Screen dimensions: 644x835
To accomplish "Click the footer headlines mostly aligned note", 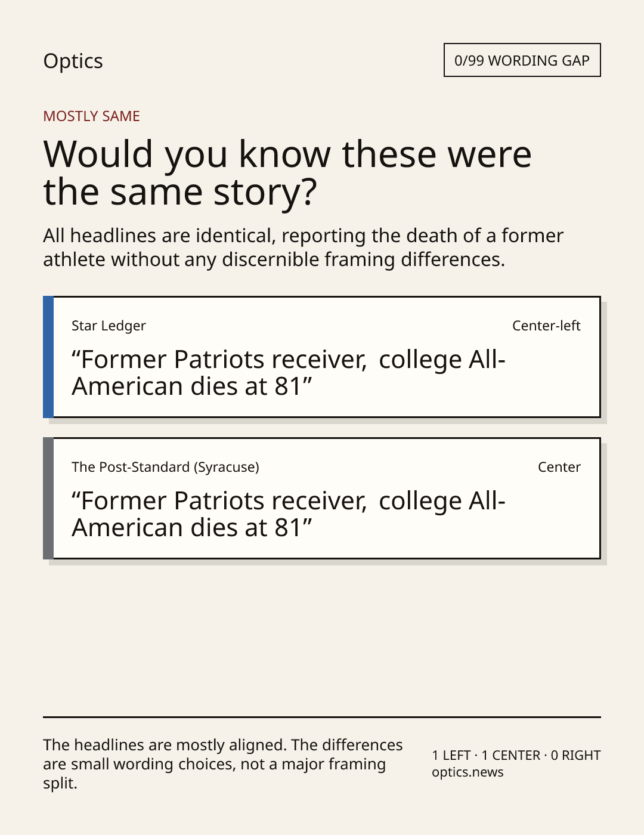I will 223,764.
